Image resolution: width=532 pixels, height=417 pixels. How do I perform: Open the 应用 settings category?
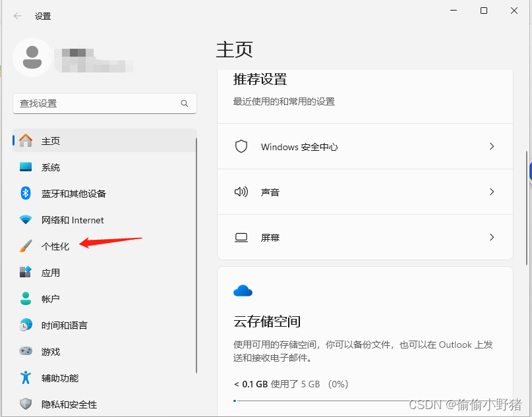click(x=105, y=272)
